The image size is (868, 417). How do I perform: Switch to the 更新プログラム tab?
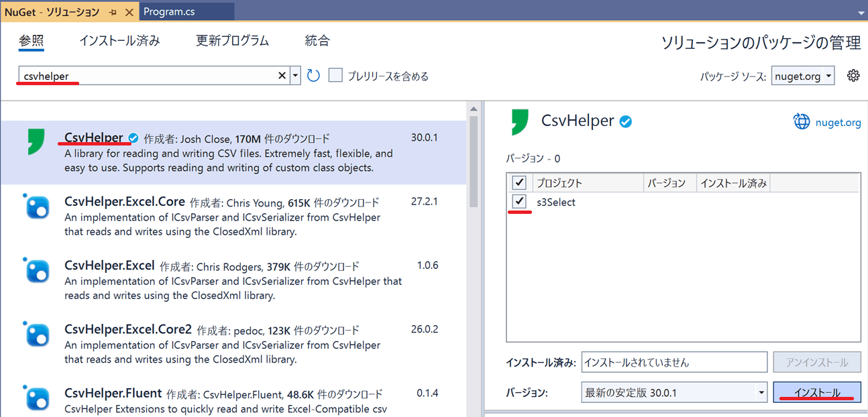click(x=232, y=40)
